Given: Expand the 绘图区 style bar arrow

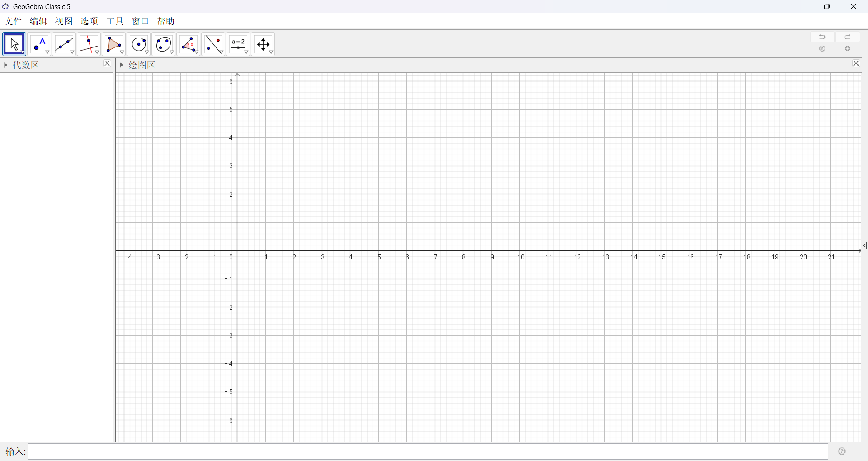Looking at the screenshot, I should click(121, 65).
